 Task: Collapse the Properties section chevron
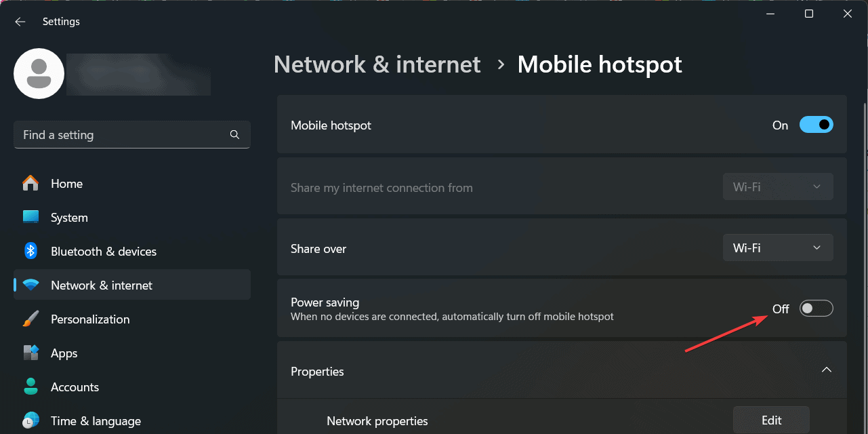pyautogui.click(x=826, y=370)
